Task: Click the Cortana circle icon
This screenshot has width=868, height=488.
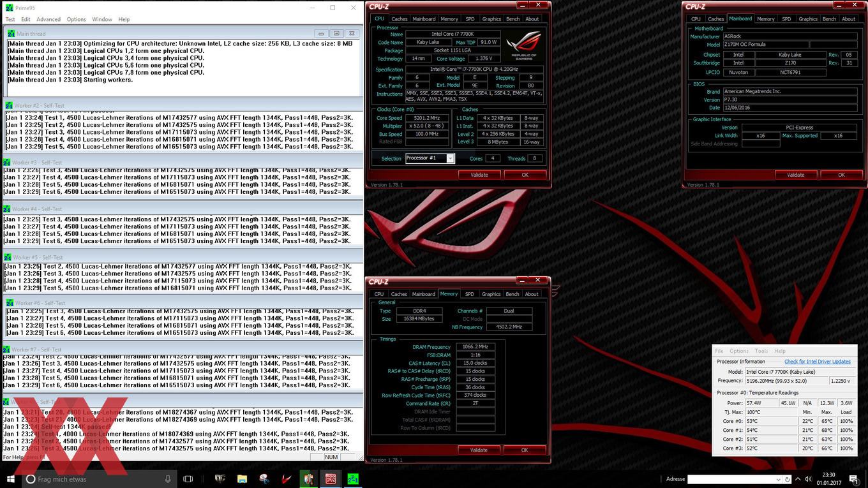Action: [30, 479]
